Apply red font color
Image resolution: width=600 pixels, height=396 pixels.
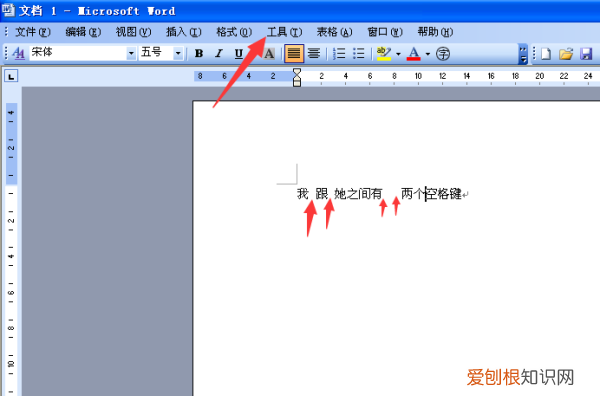(413, 53)
